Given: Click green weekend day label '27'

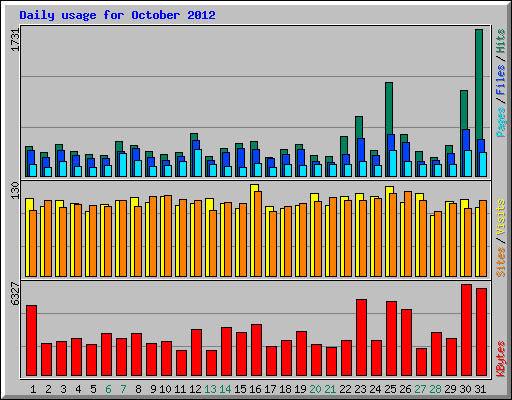Looking at the screenshot, I should pos(420,389).
